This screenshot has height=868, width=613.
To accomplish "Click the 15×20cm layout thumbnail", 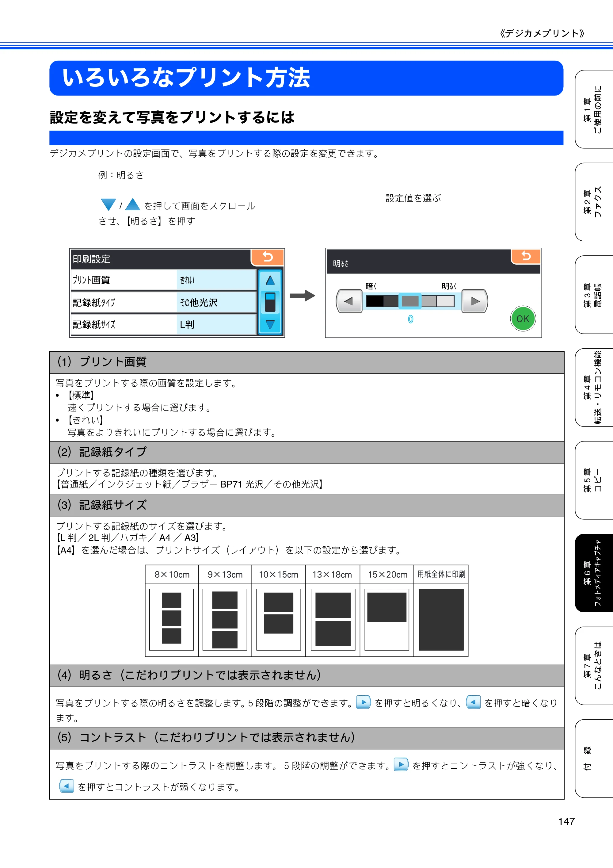I will coord(386,619).
